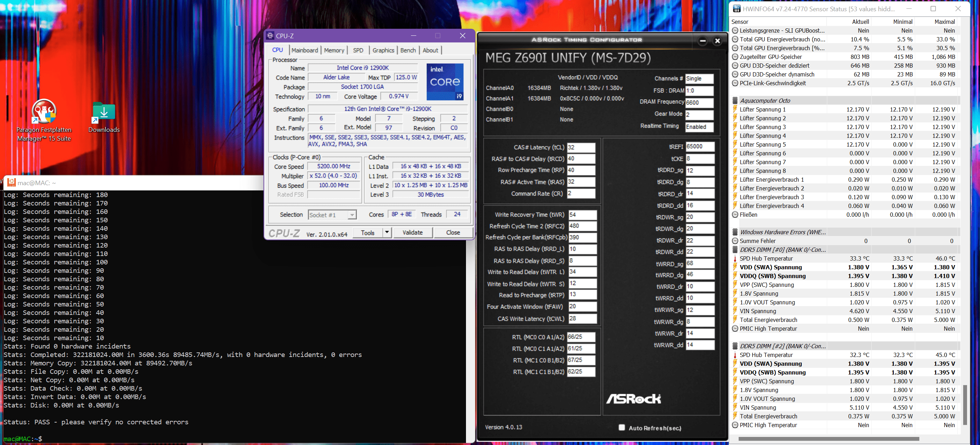This screenshot has width=980, height=445.
Task: Click the icon beside DIMM #0 PMIC High Temperatur
Action: click(x=735, y=329)
